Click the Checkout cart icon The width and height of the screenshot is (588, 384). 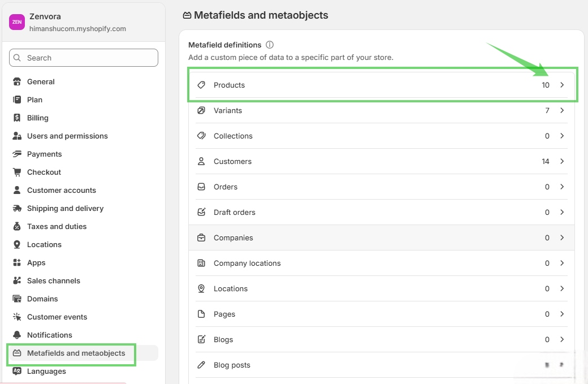click(x=18, y=172)
